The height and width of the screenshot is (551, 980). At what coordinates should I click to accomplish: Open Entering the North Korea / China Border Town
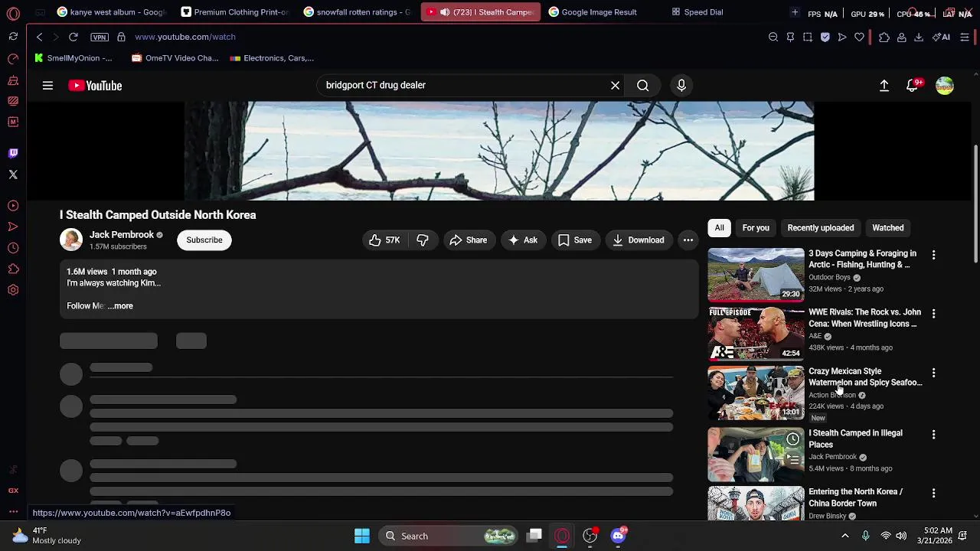855,497
